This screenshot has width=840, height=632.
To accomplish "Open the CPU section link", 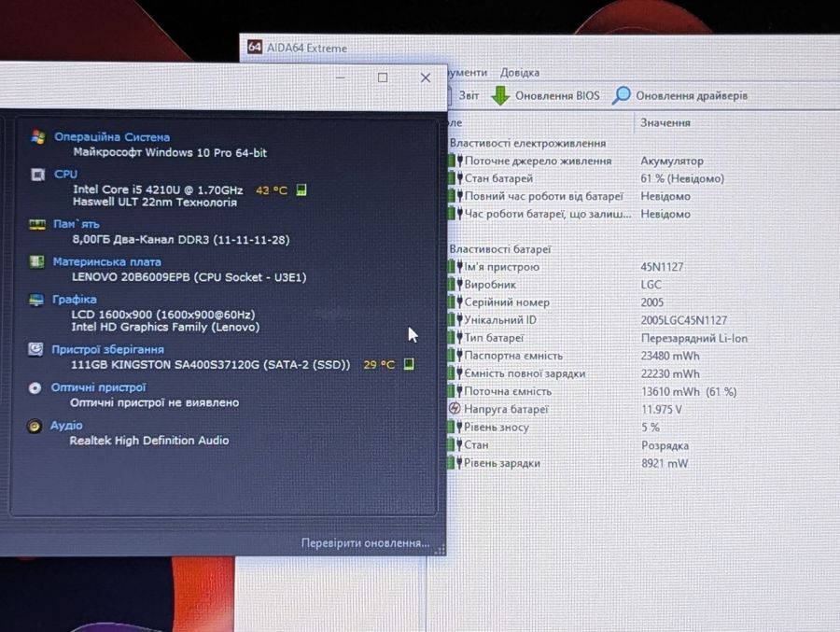I will [65, 175].
